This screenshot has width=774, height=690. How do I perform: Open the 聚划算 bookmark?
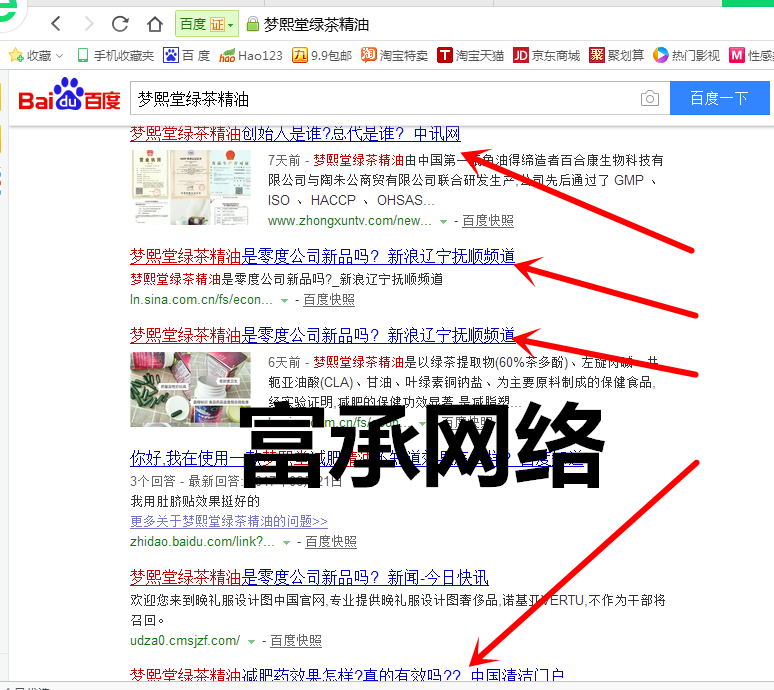[617, 55]
